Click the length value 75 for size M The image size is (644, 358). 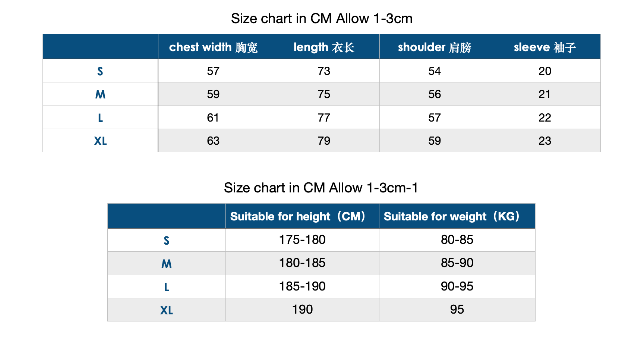point(324,94)
